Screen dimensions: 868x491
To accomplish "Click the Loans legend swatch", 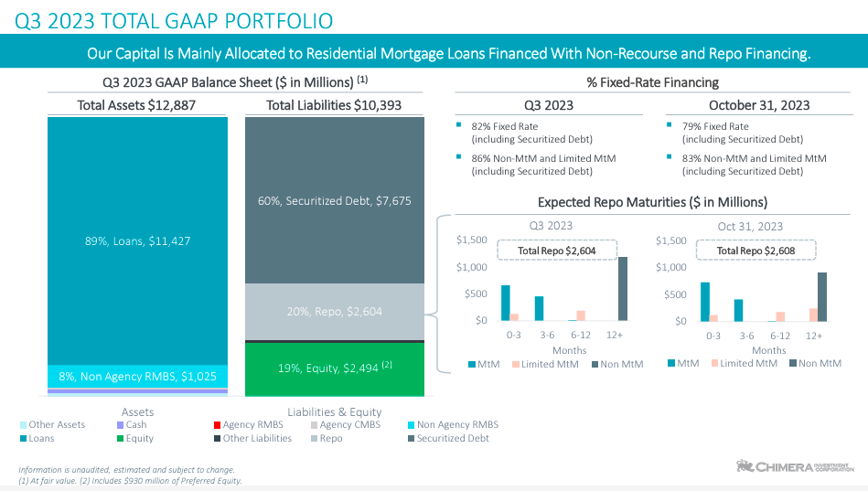I will (23, 438).
